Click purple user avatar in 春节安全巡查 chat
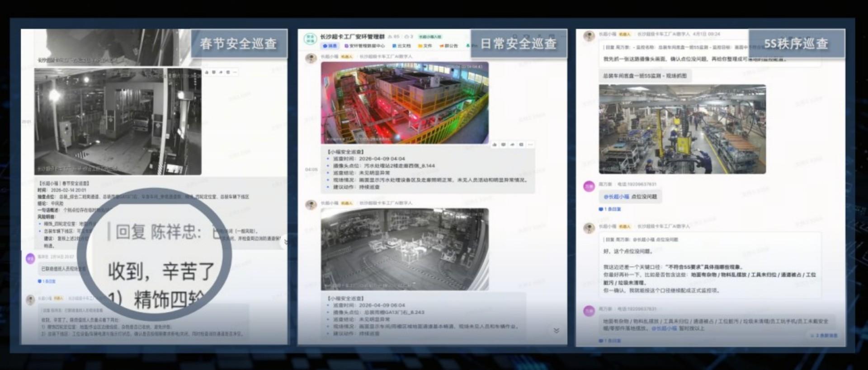 30,258
